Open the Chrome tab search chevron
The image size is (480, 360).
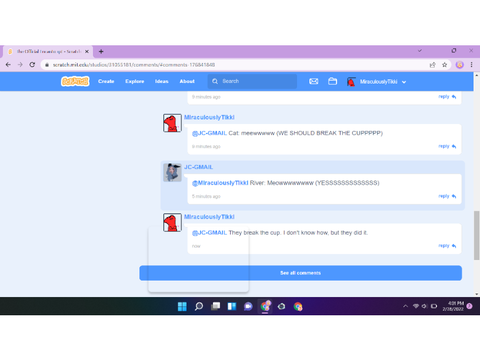420,51
